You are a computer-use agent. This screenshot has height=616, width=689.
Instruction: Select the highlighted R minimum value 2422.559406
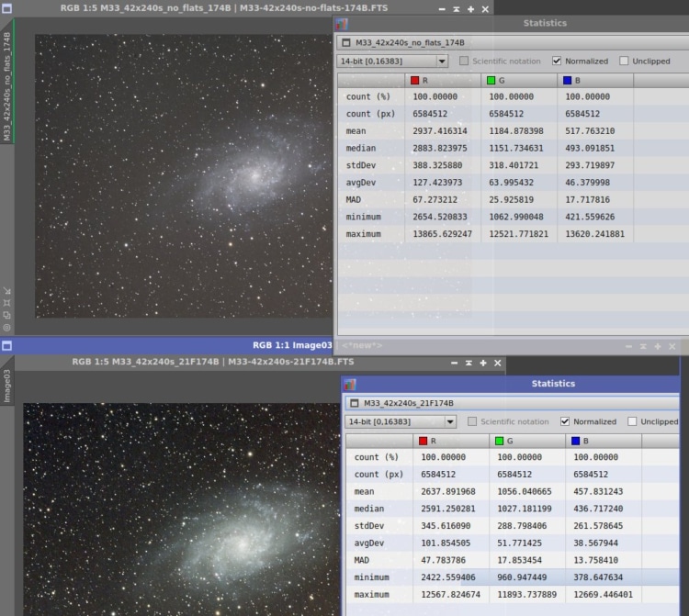point(448,577)
